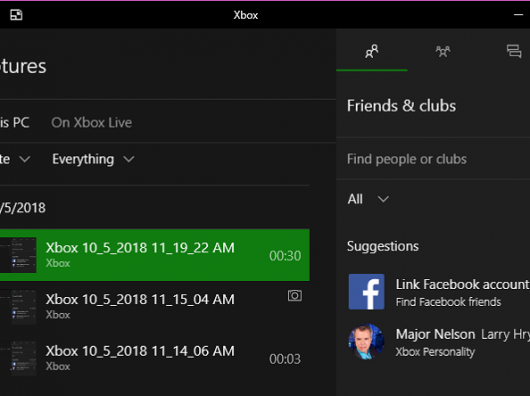The height and width of the screenshot is (396, 530).
Task: Minimize the Xbox window
Action: click(518, 15)
